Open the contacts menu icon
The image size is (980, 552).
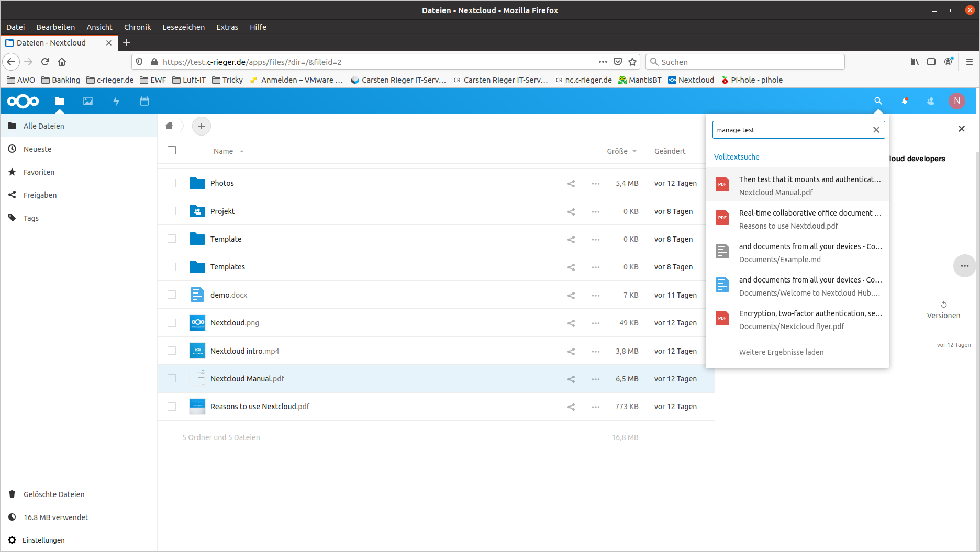931,101
